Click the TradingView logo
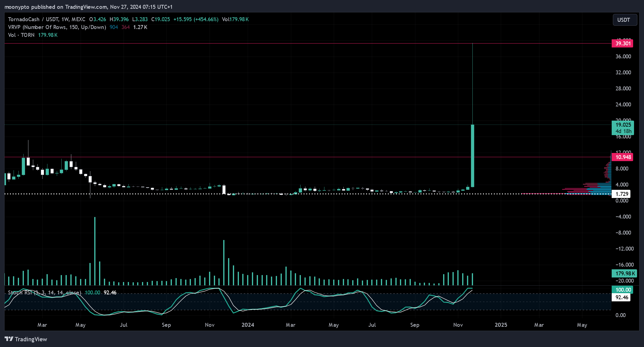 [x=26, y=339]
